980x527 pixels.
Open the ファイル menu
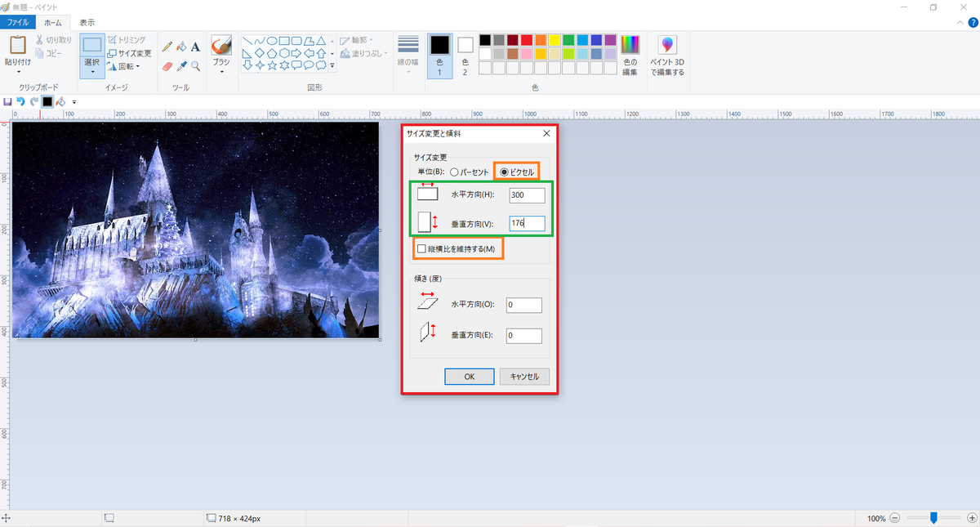point(17,22)
